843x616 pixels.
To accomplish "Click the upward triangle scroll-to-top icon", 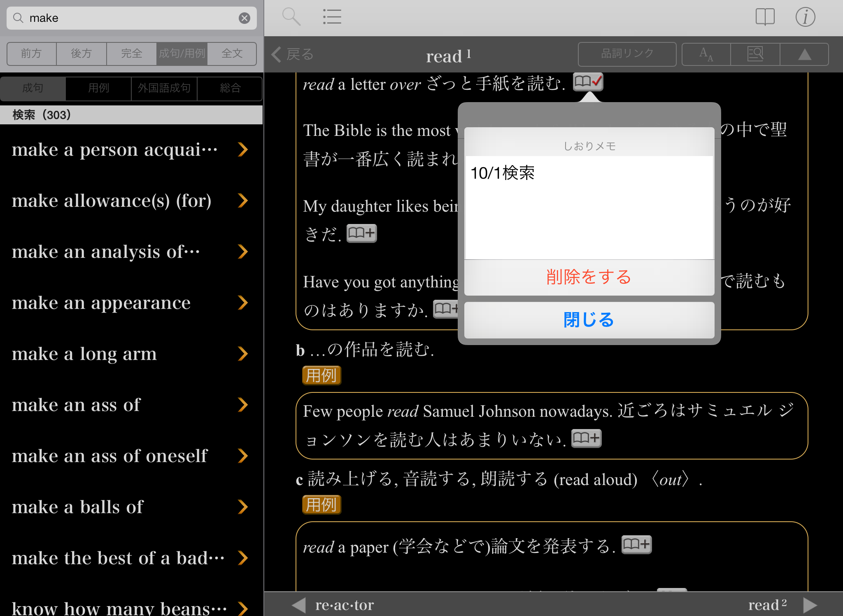I will tap(804, 54).
